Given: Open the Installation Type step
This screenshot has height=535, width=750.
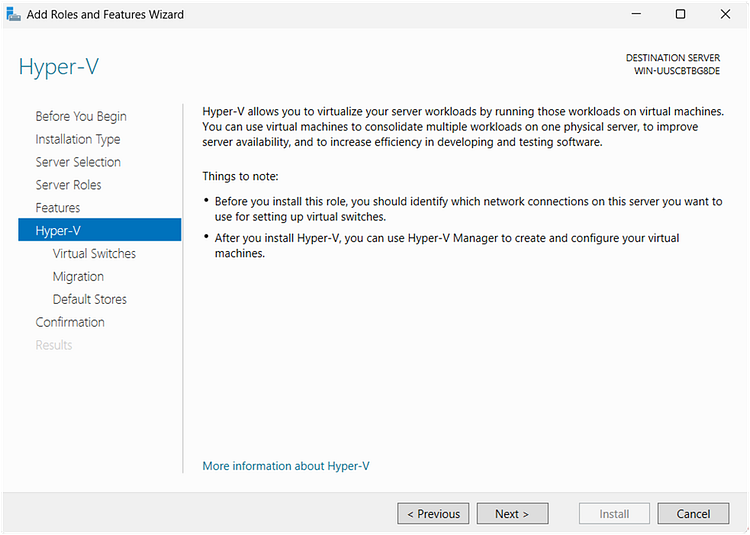Looking at the screenshot, I should 77,139.
